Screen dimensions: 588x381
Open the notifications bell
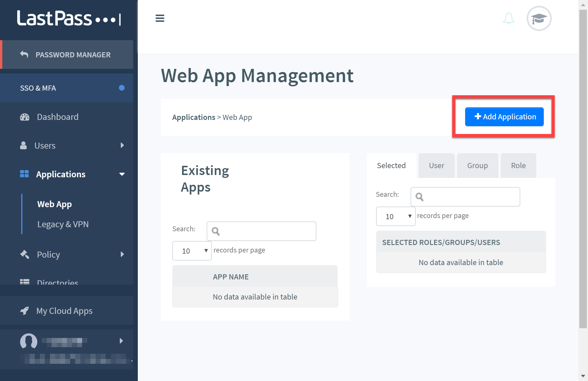(x=508, y=18)
